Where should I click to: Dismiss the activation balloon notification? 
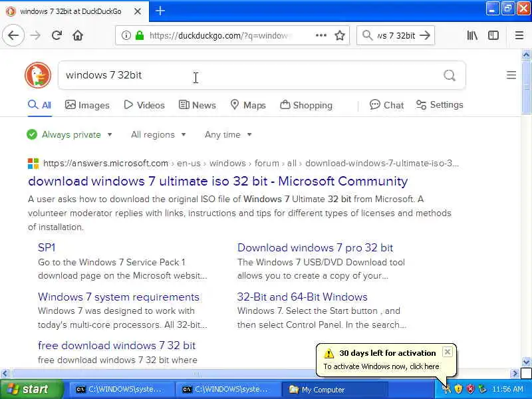(447, 352)
